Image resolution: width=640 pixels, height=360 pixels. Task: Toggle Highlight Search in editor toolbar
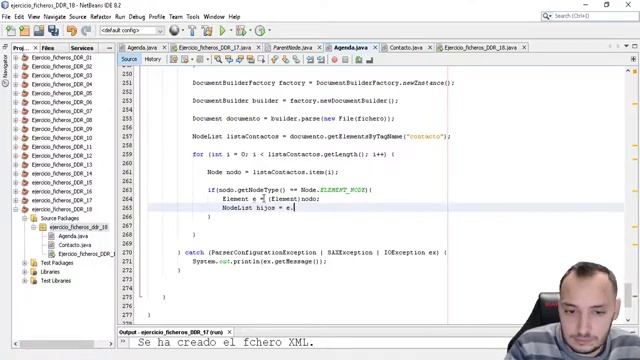click(250, 60)
